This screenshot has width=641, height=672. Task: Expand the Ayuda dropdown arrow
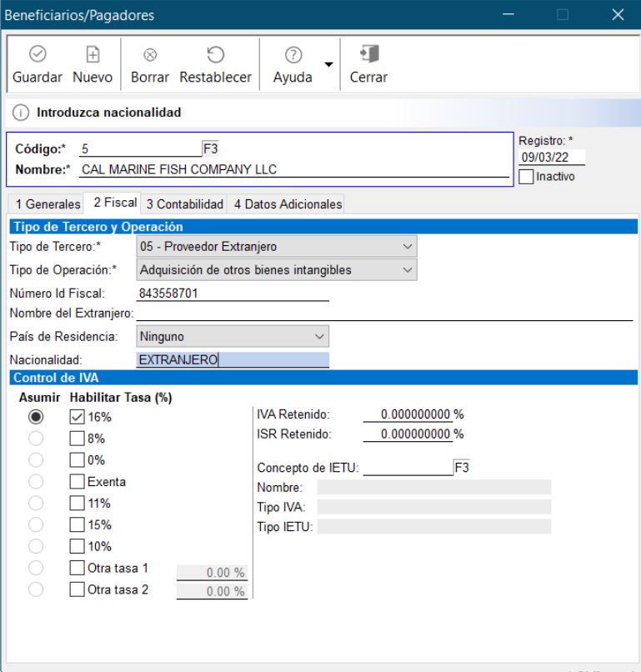pyautogui.click(x=328, y=64)
